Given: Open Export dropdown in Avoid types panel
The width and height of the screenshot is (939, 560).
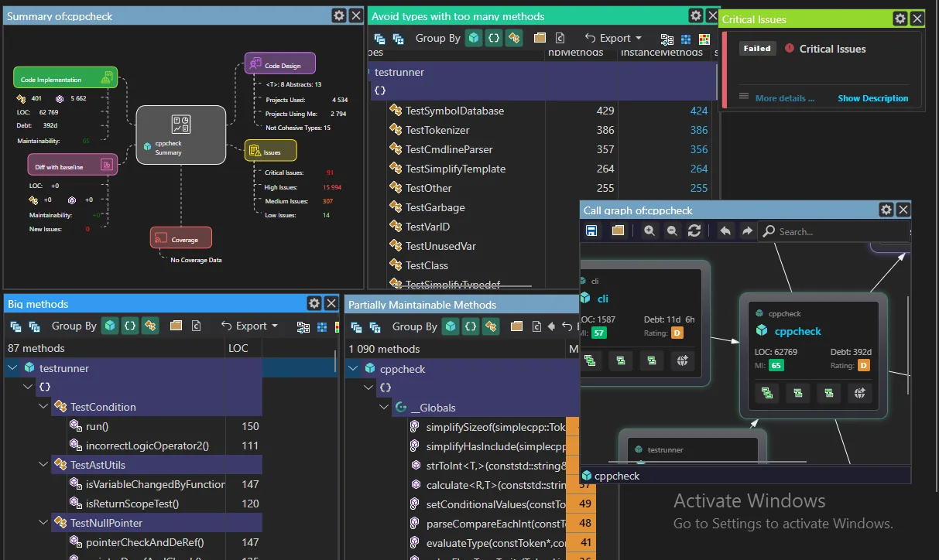Looking at the screenshot, I should click(x=613, y=38).
